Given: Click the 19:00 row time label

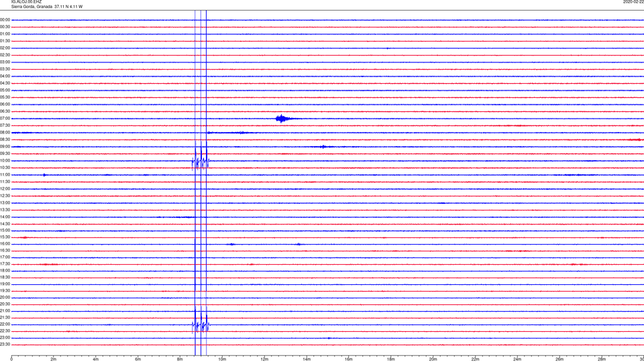Looking at the screenshot, I should pos(5,284).
